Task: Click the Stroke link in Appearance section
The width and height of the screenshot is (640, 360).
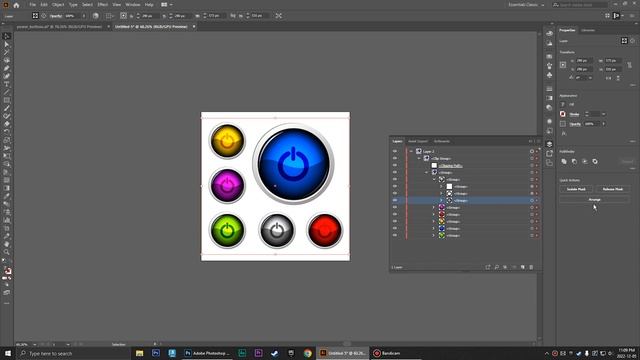Action: tap(574, 114)
